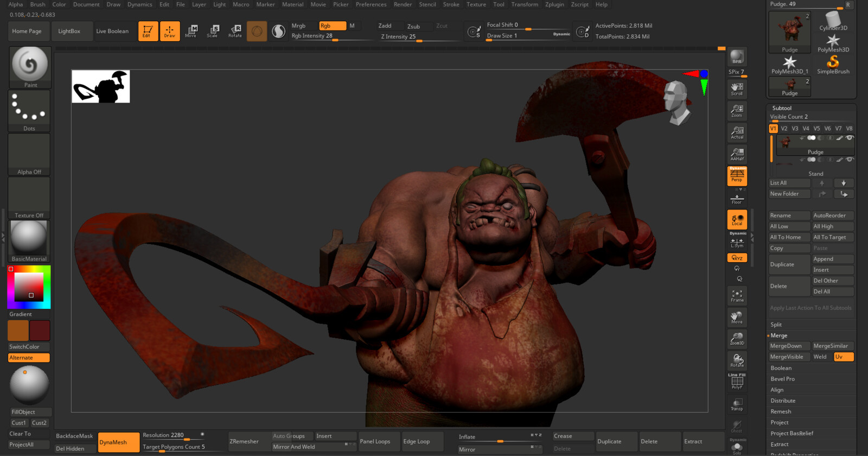Image resolution: width=868 pixels, height=456 pixels.
Task: Select the Move transform tool in top toolbar
Action: (x=191, y=31)
